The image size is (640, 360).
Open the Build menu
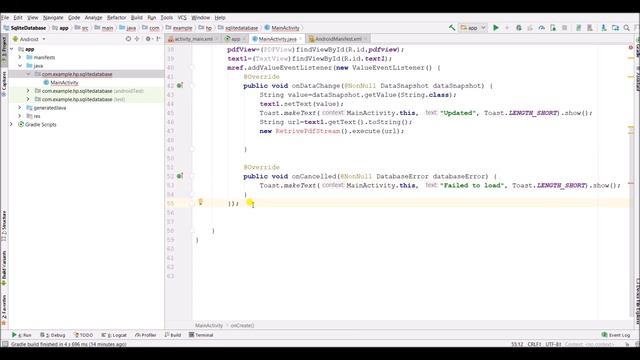click(x=137, y=18)
